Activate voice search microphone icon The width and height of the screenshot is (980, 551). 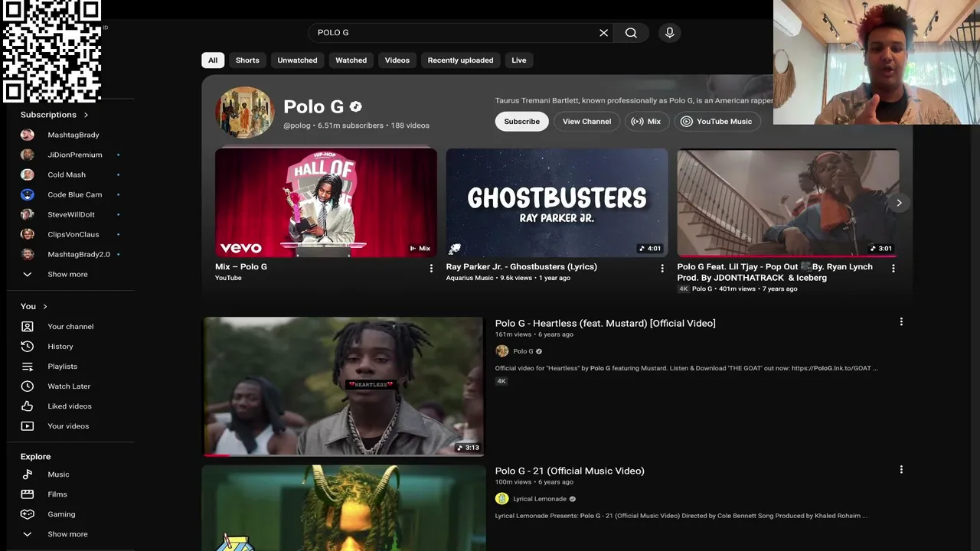tap(669, 33)
